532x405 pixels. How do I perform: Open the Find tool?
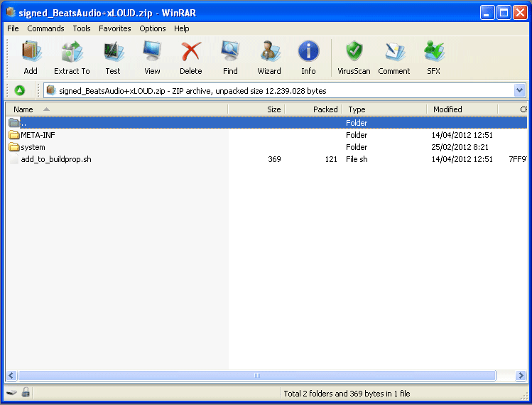(x=230, y=51)
